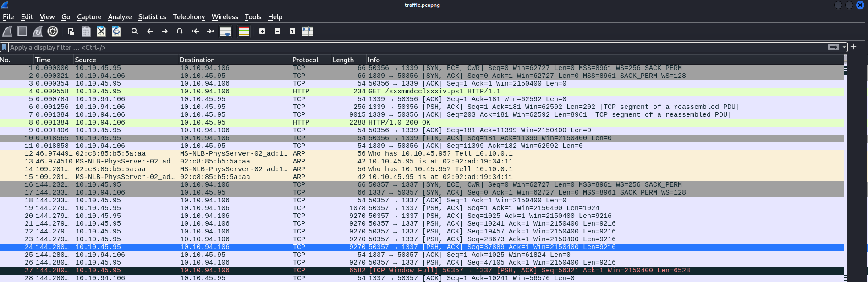The image size is (868, 282).
Task: Expand the display filter history dropdown
Action: 844,47
